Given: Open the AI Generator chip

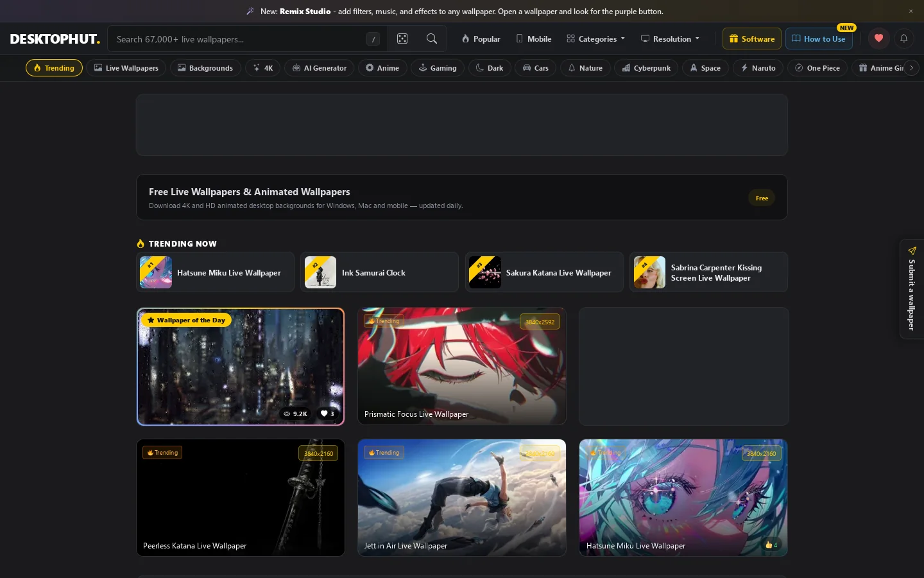Looking at the screenshot, I should coord(319,68).
